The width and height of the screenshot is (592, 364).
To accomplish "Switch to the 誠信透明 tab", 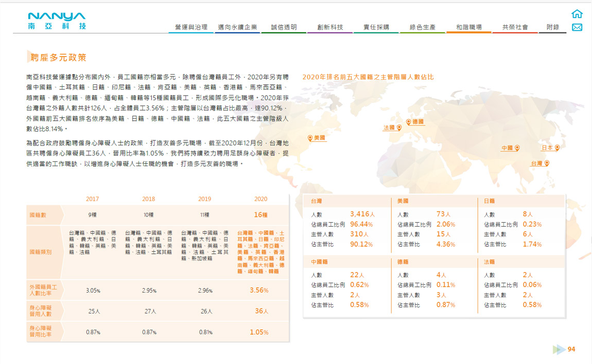I will 284,27.
